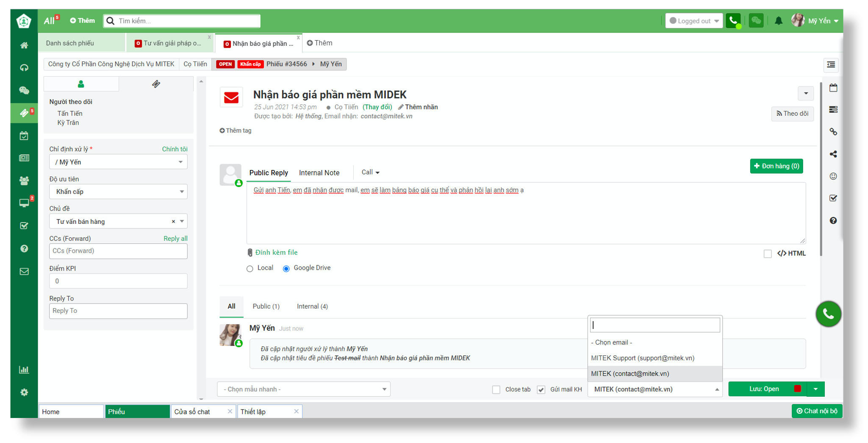Open Chat nội bộ button
Image resolution: width=868 pixels, height=443 pixels.
click(x=817, y=411)
